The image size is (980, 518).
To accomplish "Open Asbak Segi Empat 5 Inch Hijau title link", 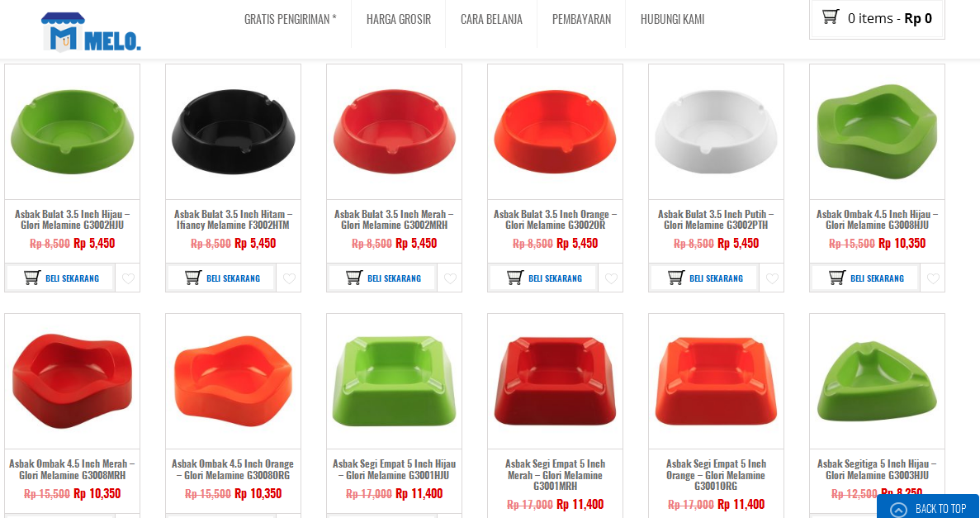I will point(394,470).
